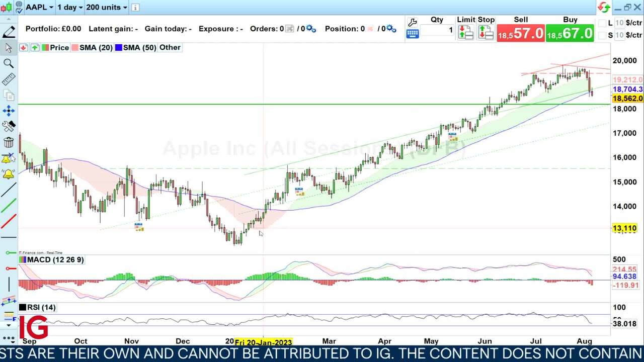The image size is (644, 362).
Task: Click the 18,704.3 SMA value label
Action: point(627,89)
